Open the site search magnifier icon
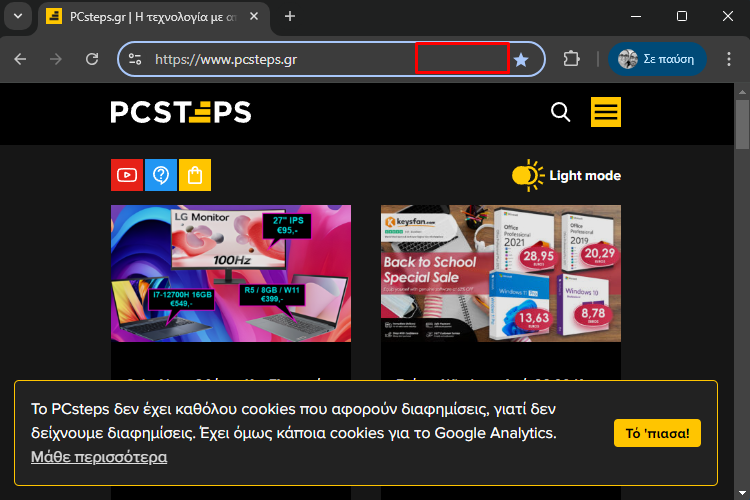This screenshot has height=500, width=750. click(561, 112)
